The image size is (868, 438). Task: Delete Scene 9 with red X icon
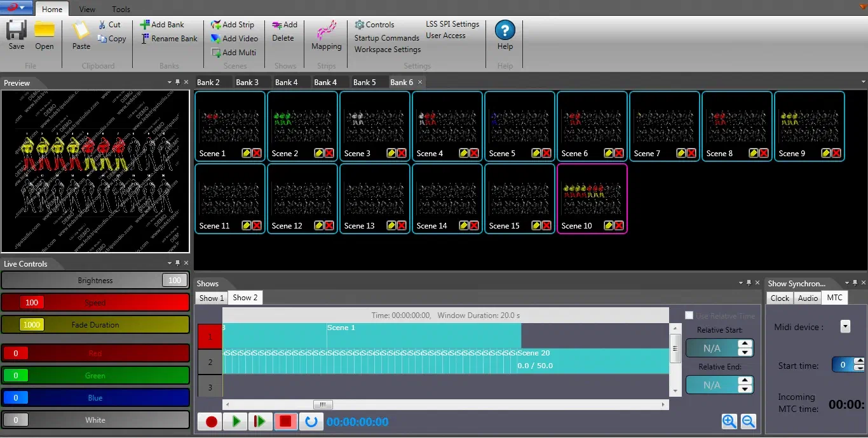coord(836,154)
